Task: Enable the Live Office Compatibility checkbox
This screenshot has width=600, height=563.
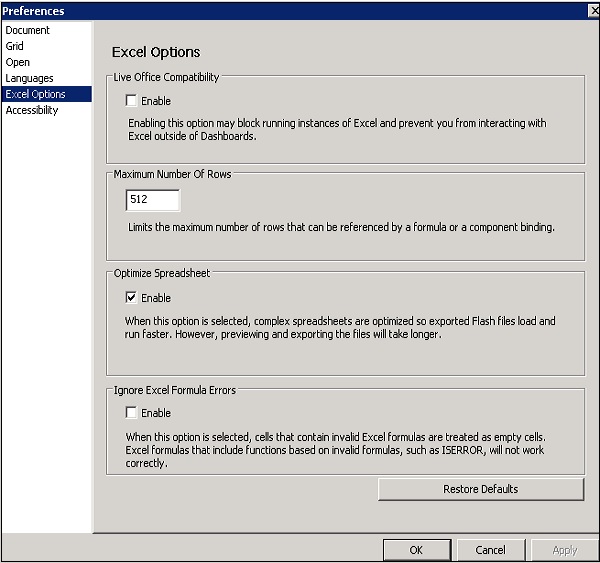Action: point(132,101)
